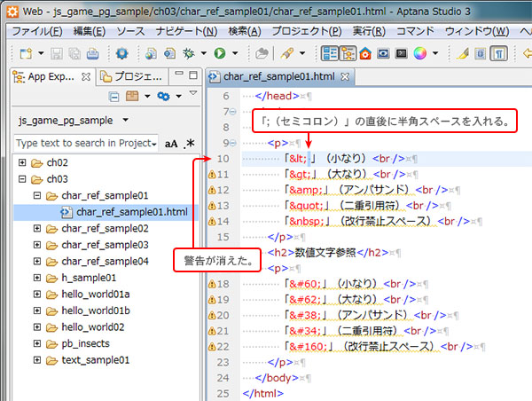Toggle case sensitive search aA button
Viewport: 532px width, 401px height.
(x=171, y=144)
